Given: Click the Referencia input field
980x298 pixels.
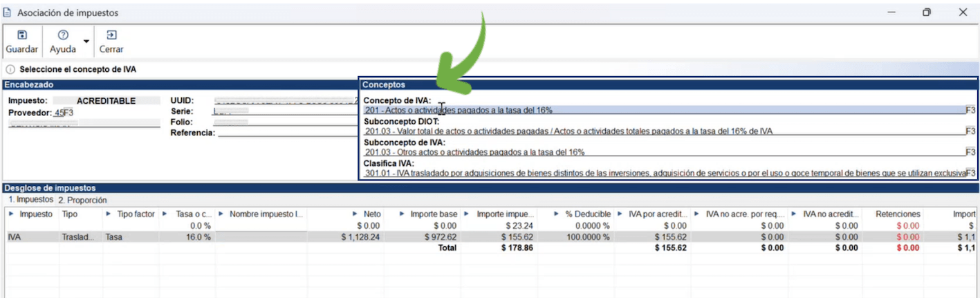Looking at the screenshot, I should click(x=287, y=133).
